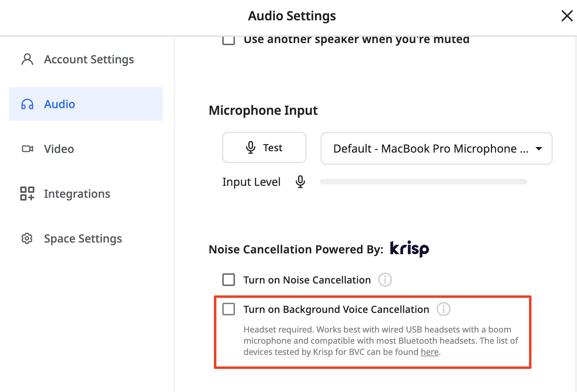Click the Integrations grid icon

(27, 194)
